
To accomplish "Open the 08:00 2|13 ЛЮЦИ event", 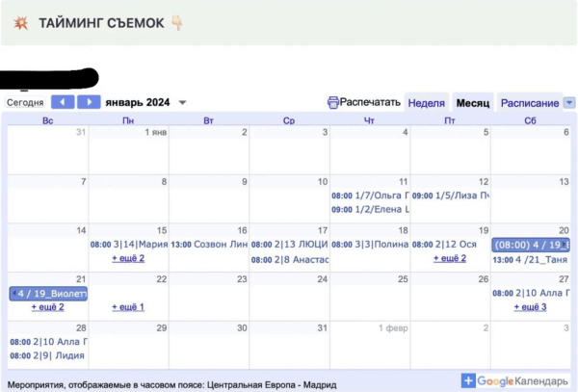I will click(289, 245).
